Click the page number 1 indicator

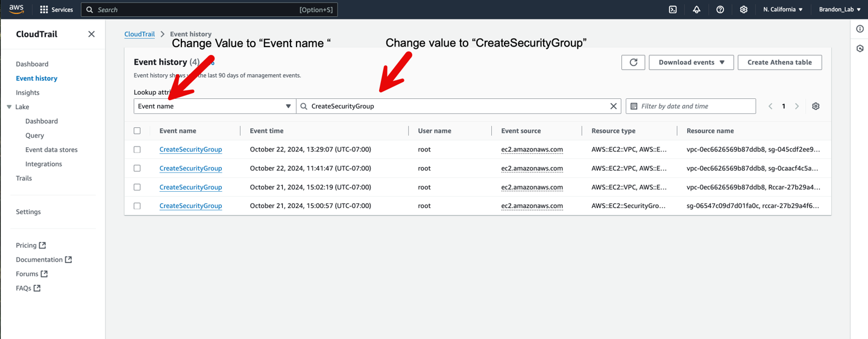click(784, 106)
